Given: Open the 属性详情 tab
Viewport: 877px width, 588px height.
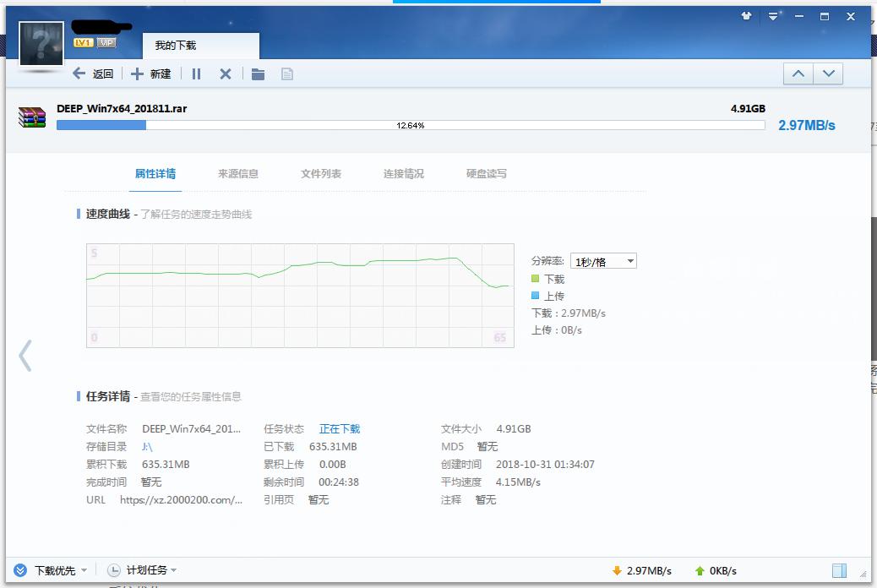Looking at the screenshot, I should [x=155, y=174].
